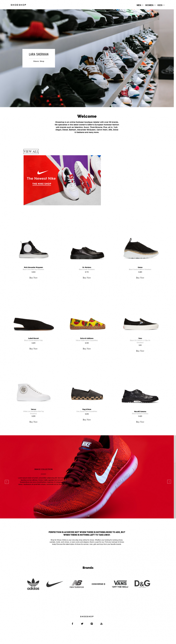
Task: Click the Vans brand logo
Action: [120, 584]
